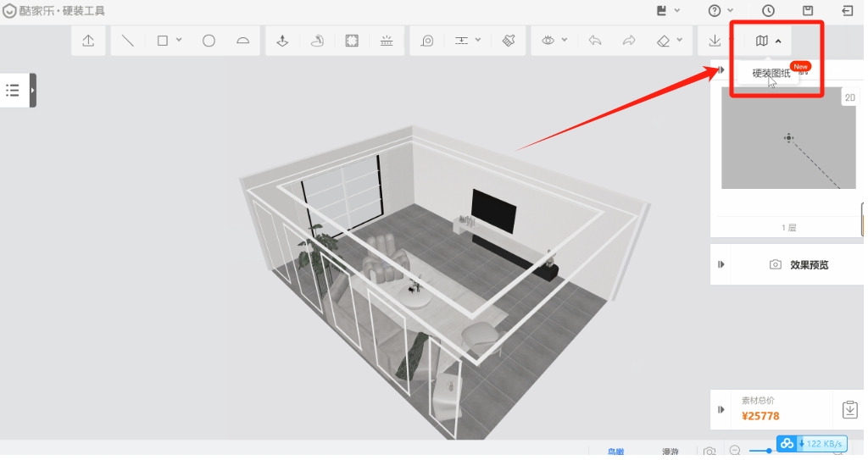Click the 效果预览 preview button
This screenshot has height=460, width=868.
click(x=798, y=264)
